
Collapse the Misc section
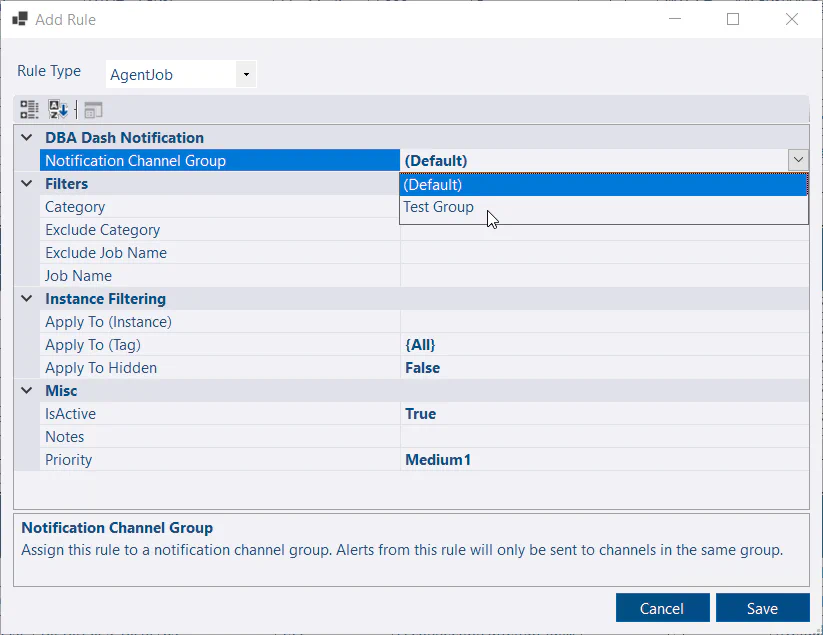[x=26, y=391]
